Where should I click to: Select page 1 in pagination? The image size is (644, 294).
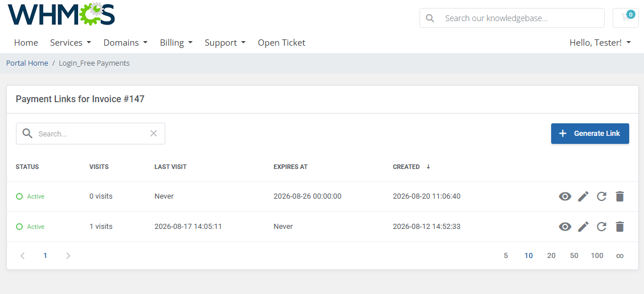[x=45, y=256]
